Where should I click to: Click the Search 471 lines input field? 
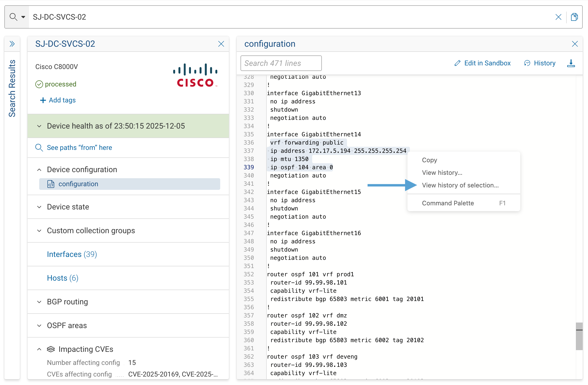click(281, 63)
